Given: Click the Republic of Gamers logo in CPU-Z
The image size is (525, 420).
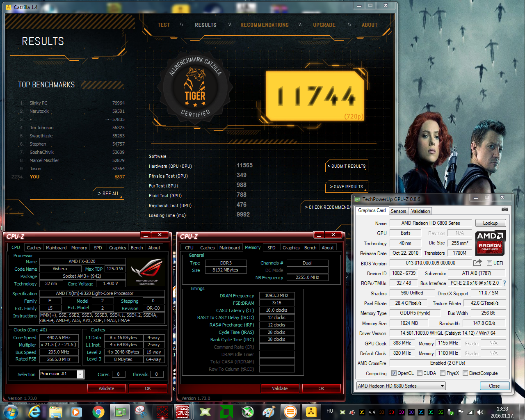Looking at the screenshot, I should point(146,272).
